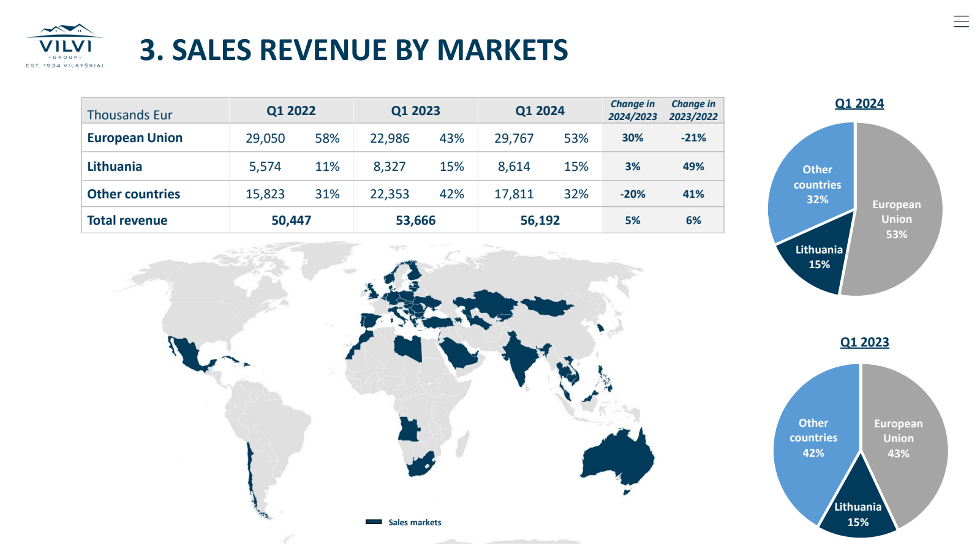
Task: Open the hamburger menu icon
Action: coord(961,21)
